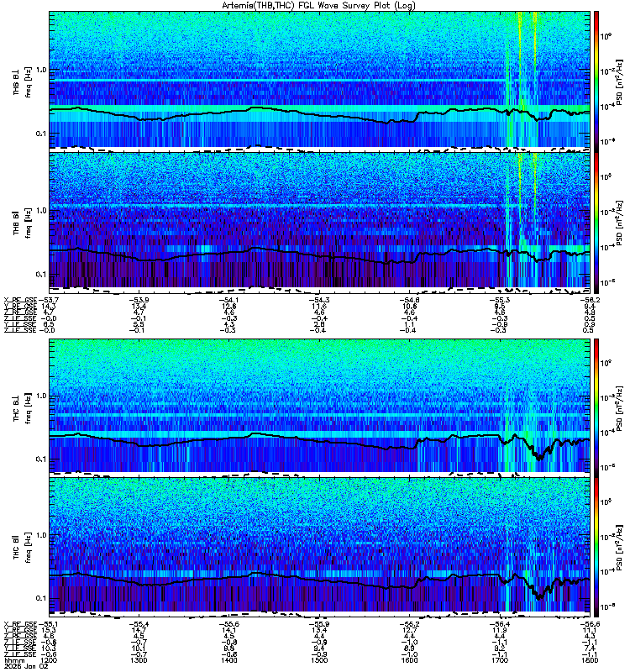Screen dimensions: 630x672
Task: Click the 1400 time label on bottom axis
Action: tap(228, 660)
